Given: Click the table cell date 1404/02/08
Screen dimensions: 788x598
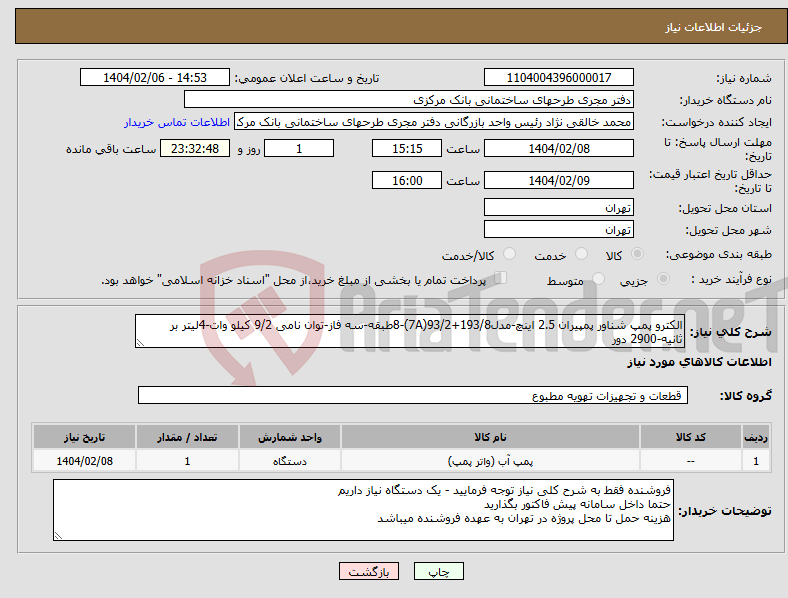Looking at the screenshot, I should tap(84, 460).
